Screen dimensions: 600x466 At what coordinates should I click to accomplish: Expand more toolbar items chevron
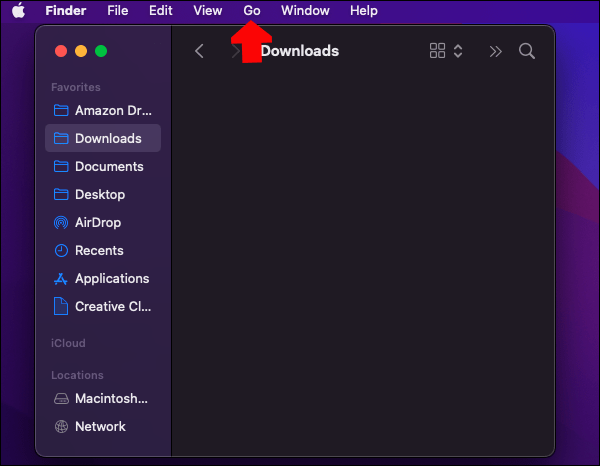(x=495, y=51)
